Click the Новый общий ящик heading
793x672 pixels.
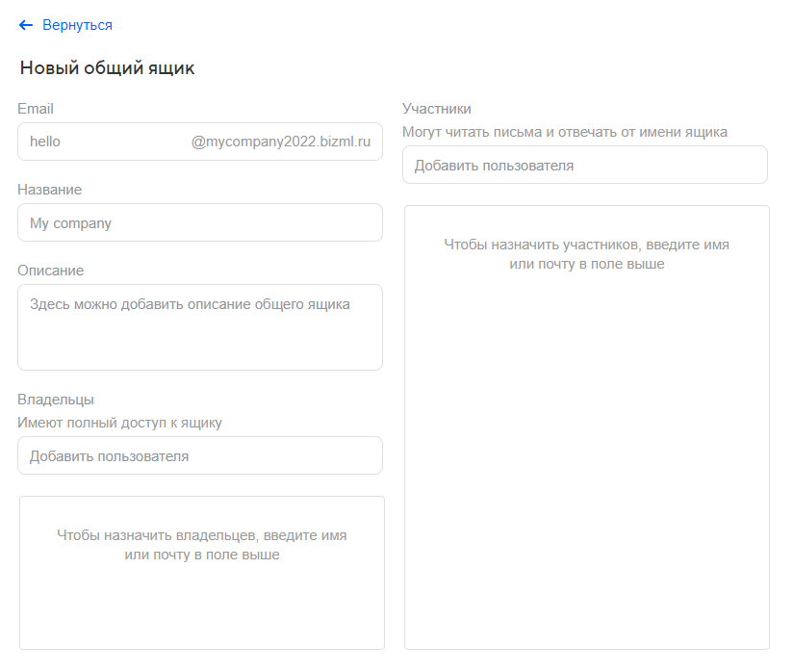(x=107, y=68)
